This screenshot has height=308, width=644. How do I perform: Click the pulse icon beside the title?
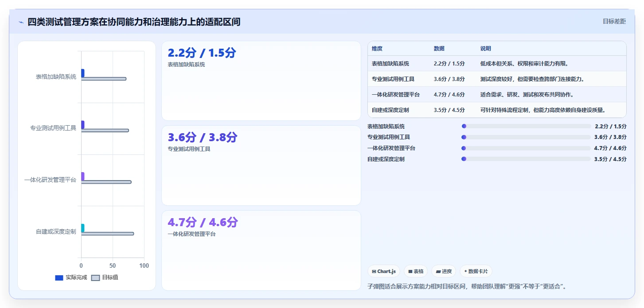(21, 22)
